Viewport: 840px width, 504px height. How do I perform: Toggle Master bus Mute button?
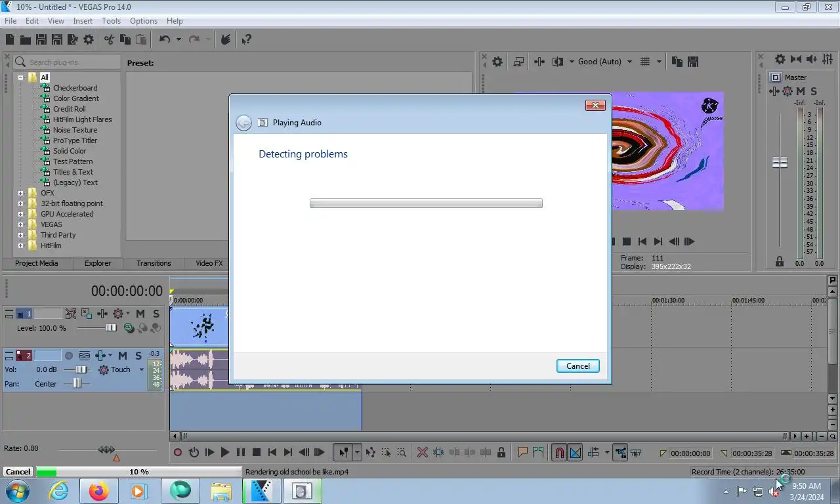801,91
